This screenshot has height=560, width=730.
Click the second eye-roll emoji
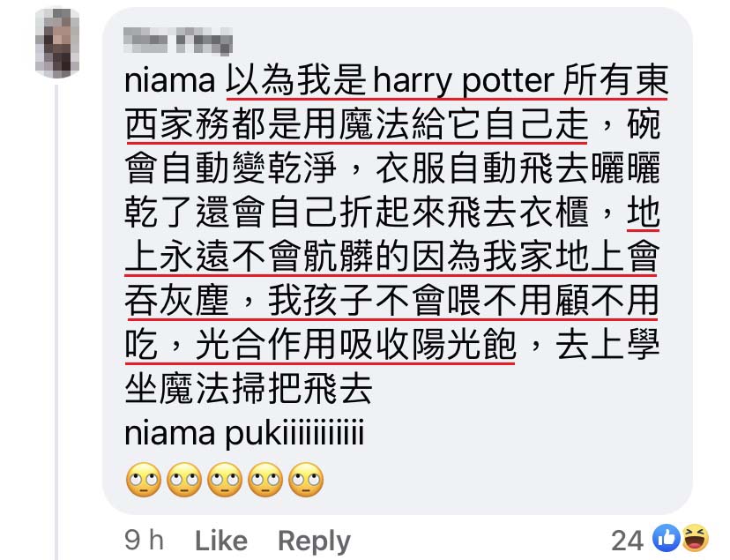point(184,480)
